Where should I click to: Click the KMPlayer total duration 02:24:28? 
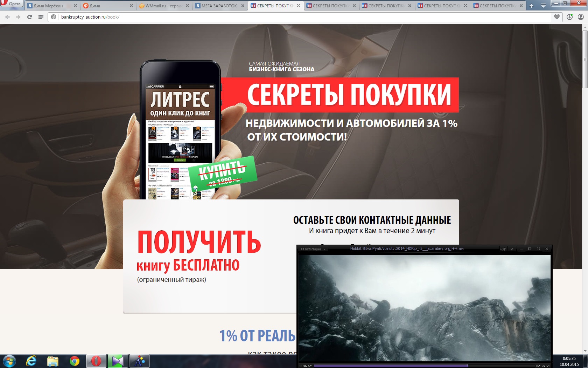pos(543,366)
